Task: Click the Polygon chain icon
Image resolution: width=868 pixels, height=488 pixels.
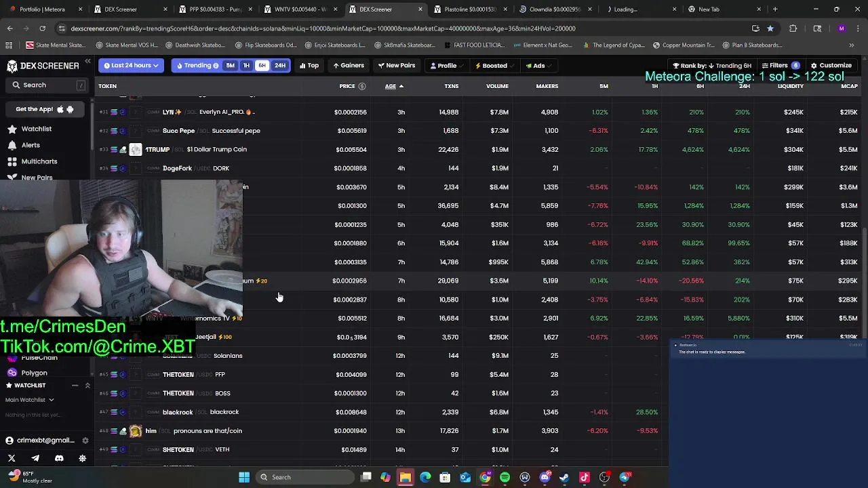Action: point(12,373)
